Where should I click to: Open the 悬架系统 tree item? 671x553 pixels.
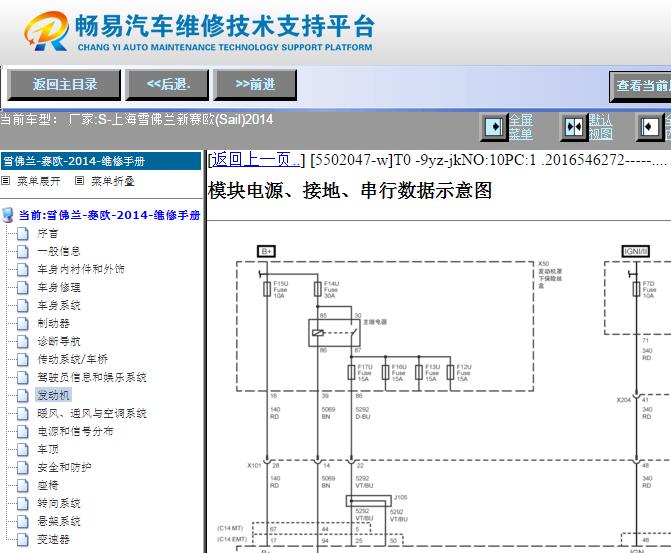[59, 521]
